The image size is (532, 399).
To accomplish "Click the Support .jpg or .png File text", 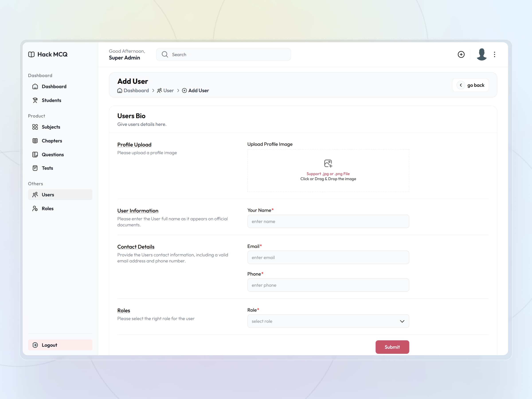I will (328, 174).
